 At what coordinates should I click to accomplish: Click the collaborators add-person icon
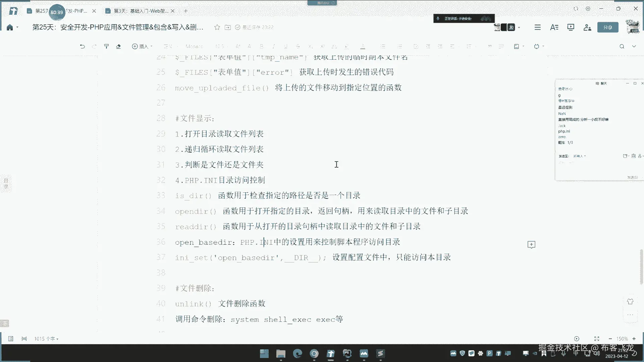pos(587,27)
